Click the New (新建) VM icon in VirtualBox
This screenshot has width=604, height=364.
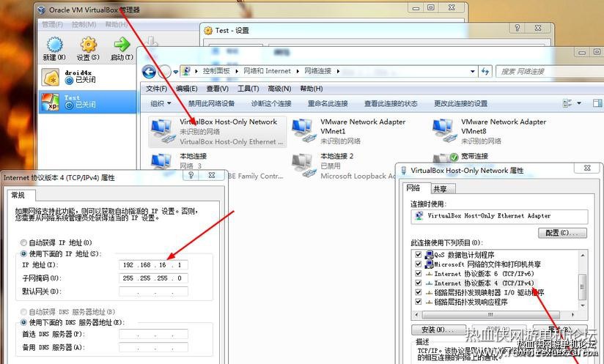tap(55, 44)
